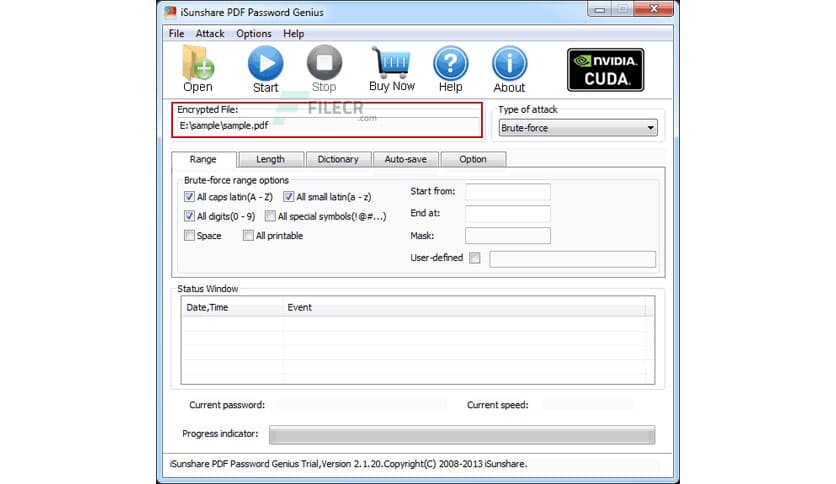Click the Help question mark icon
Screen dimensions: 836x484
click(x=451, y=63)
